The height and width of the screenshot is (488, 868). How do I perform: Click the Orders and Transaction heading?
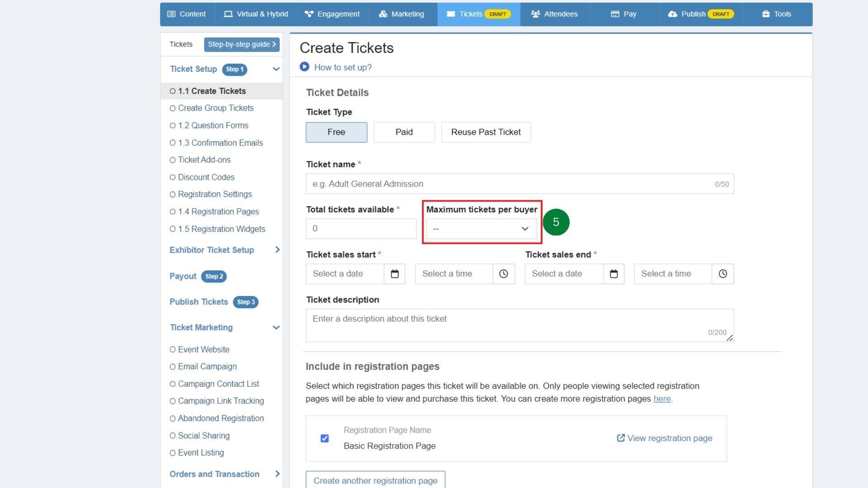(x=214, y=474)
